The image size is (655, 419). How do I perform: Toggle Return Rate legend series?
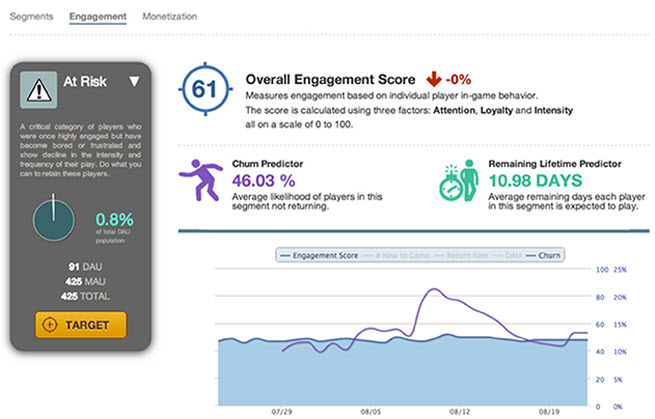coord(461,255)
